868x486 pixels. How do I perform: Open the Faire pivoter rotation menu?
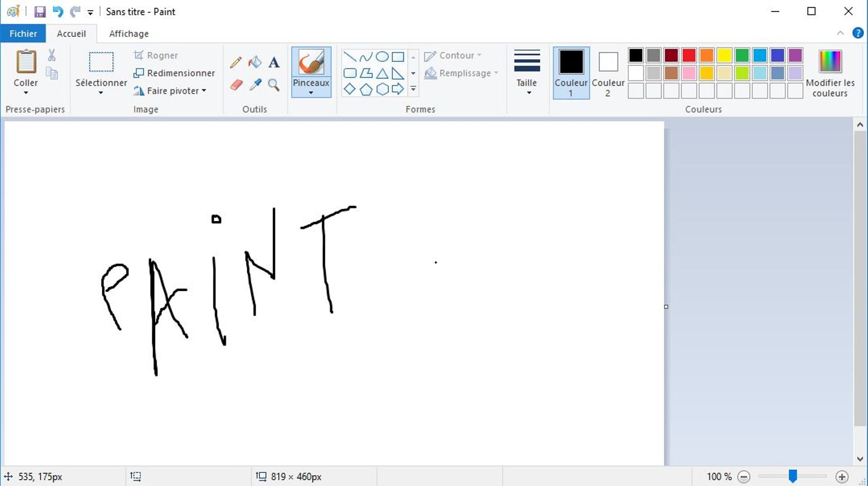[x=170, y=90]
